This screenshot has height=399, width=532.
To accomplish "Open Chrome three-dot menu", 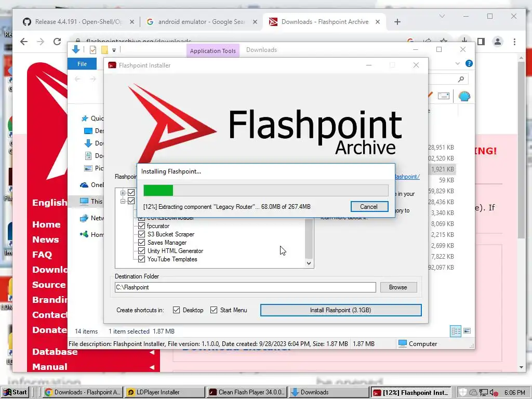I will click(x=514, y=42).
